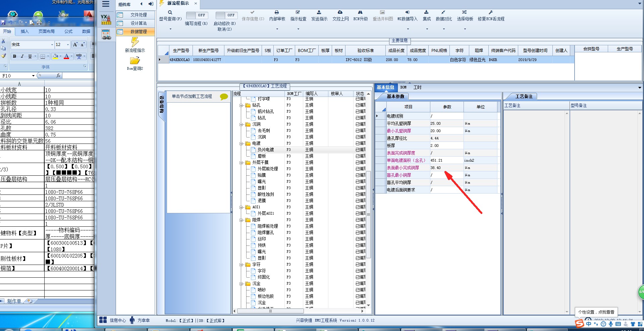Click the yellow speech bubble icon
The height and width of the screenshot is (331, 644).
click(224, 97)
